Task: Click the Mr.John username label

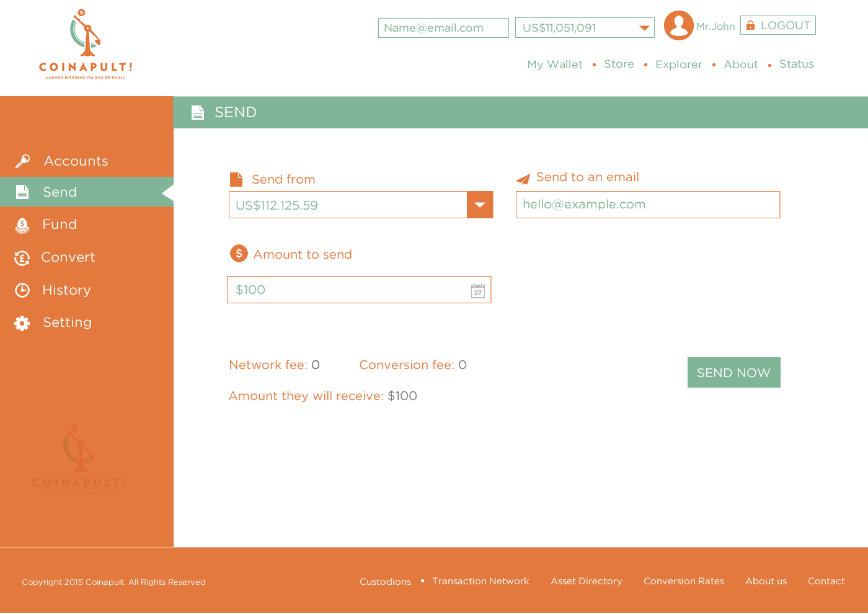Action: coord(715,27)
